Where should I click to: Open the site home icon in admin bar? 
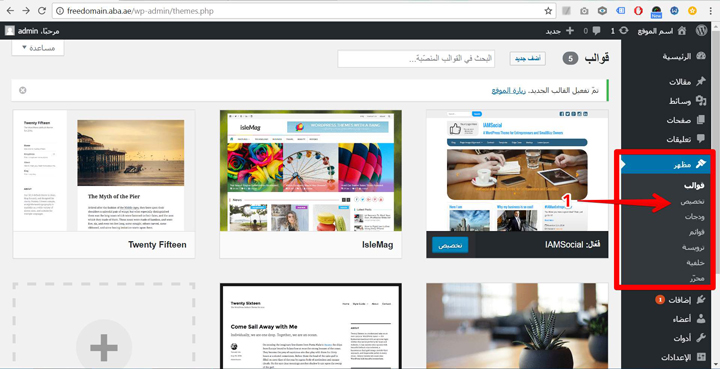pyautogui.click(x=682, y=31)
